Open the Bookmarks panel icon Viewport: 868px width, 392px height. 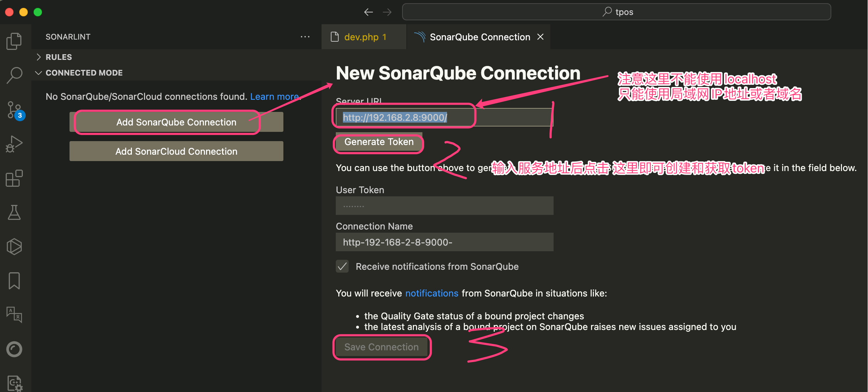point(14,280)
